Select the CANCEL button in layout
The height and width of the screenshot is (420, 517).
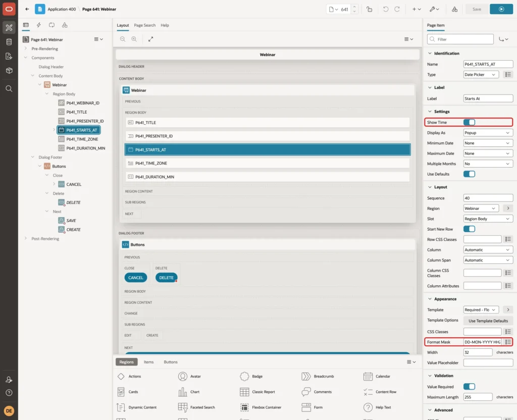(135, 278)
